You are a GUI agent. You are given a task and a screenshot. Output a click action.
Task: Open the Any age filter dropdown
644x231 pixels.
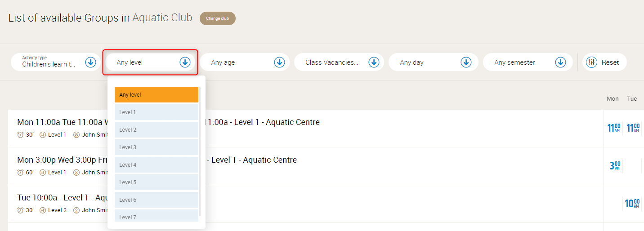click(243, 62)
